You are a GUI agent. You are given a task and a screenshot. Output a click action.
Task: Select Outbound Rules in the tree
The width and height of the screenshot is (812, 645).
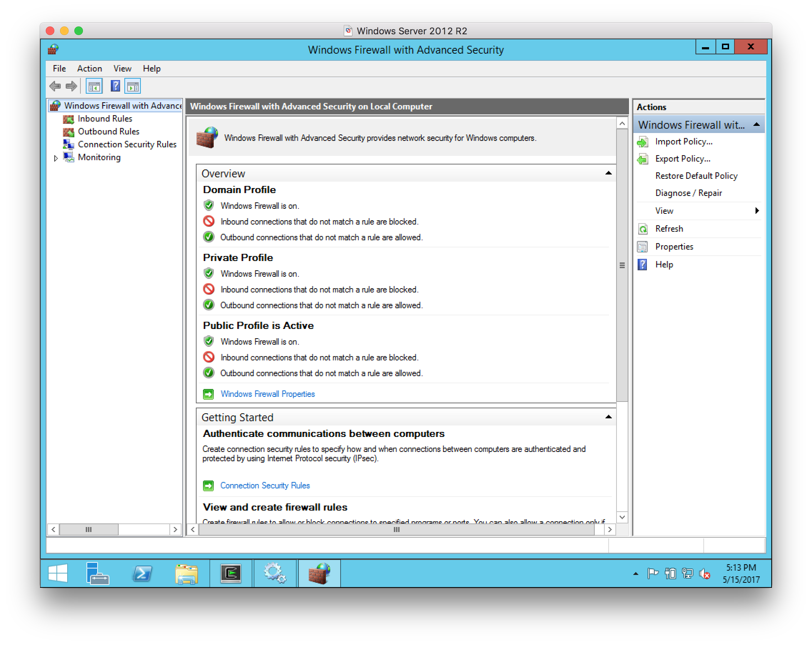(108, 132)
